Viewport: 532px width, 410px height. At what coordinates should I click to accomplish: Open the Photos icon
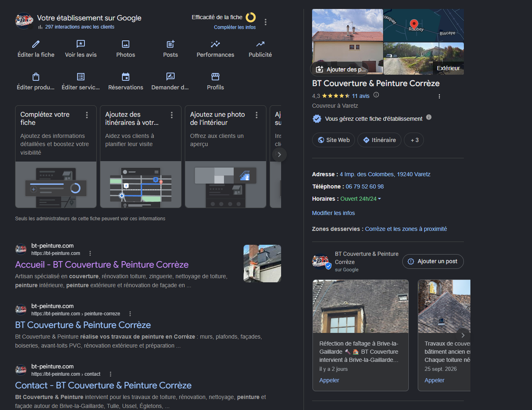(x=126, y=44)
